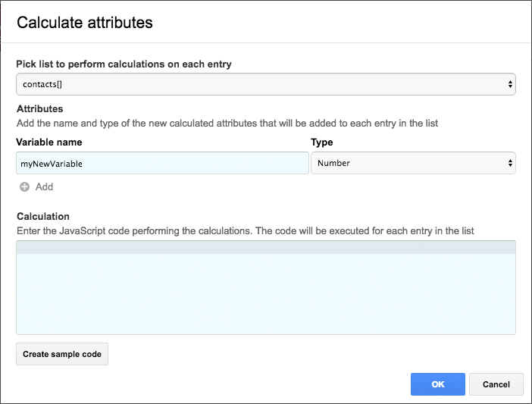Click the Pick list to perform calculations label

(124, 64)
